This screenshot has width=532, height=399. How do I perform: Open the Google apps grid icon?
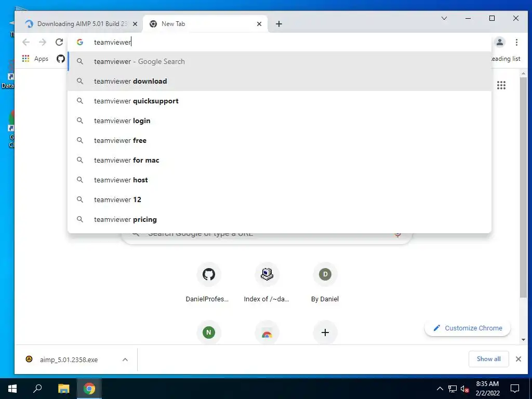(501, 85)
